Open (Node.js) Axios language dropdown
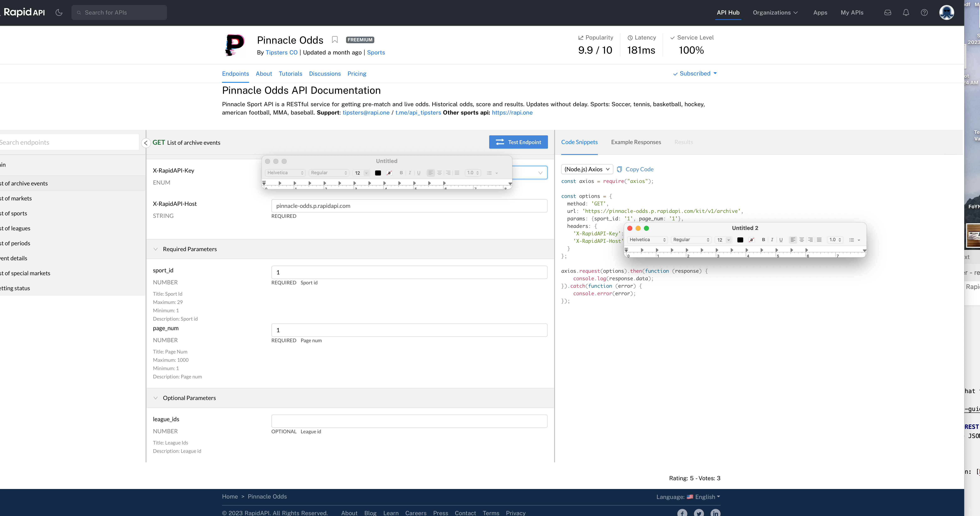 tap(587, 169)
